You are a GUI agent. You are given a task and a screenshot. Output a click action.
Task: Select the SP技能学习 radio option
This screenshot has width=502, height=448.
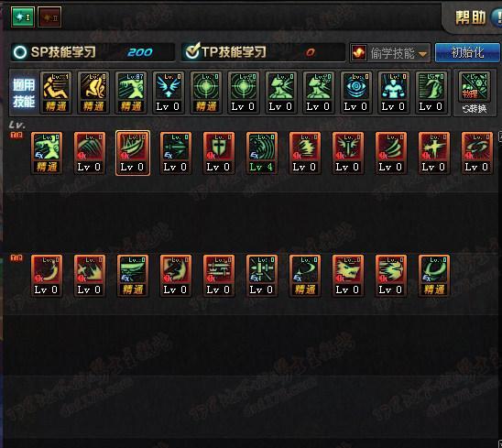pyautogui.click(x=20, y=52)
